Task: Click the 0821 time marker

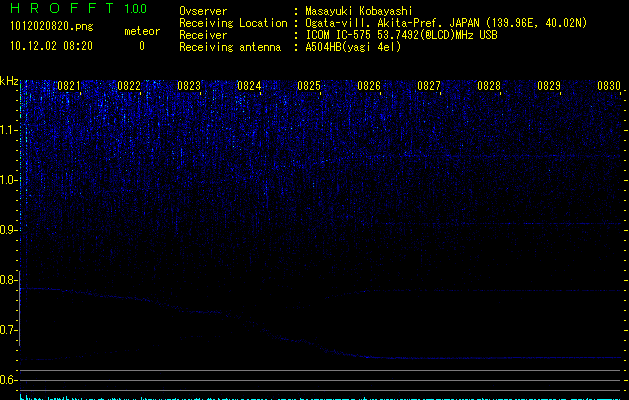Action: point(69,87)
